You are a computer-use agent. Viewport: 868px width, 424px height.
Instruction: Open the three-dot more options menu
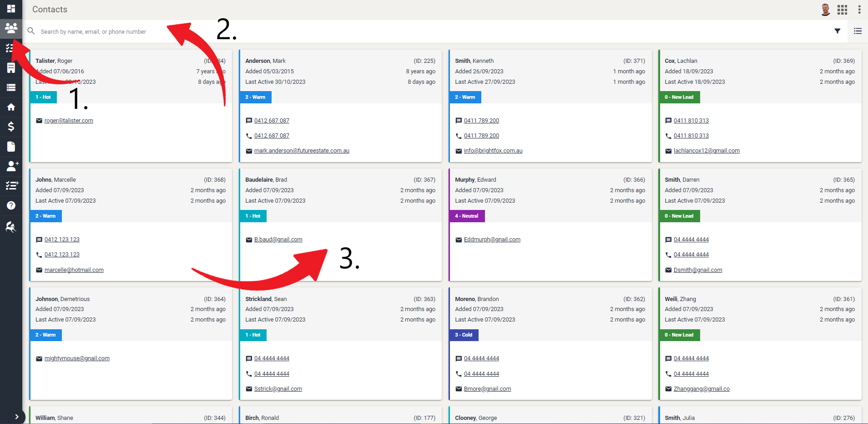point(859,10)
